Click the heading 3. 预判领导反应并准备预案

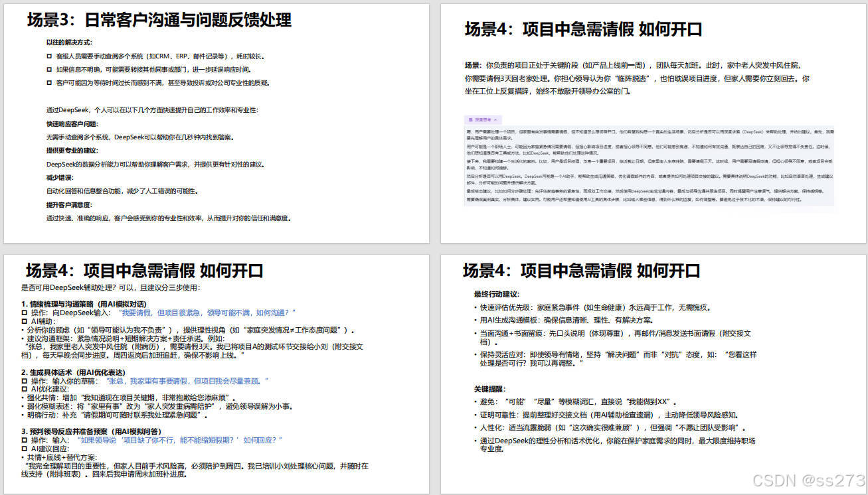point(91,431)
